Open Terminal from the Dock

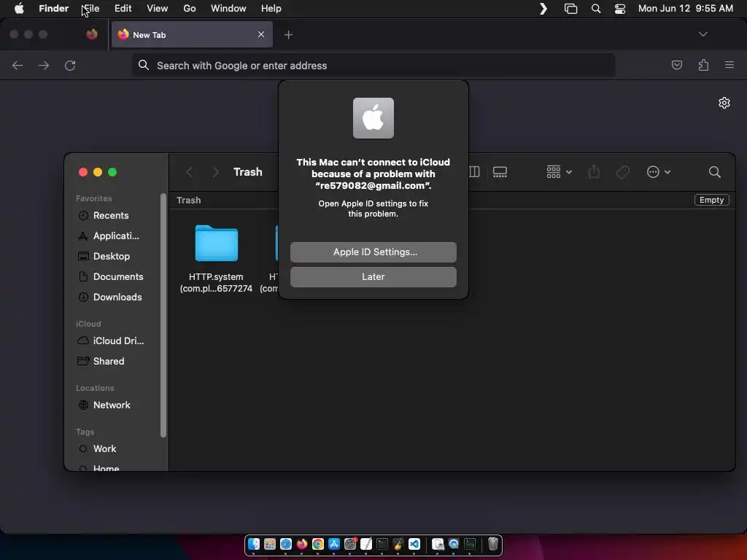[x=382, y=544]
